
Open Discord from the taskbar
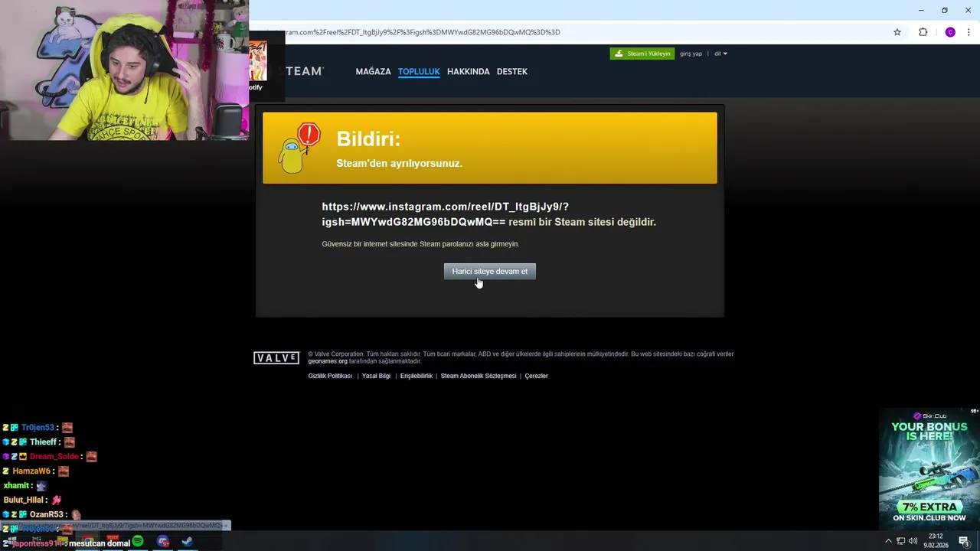tap(163, 541)
